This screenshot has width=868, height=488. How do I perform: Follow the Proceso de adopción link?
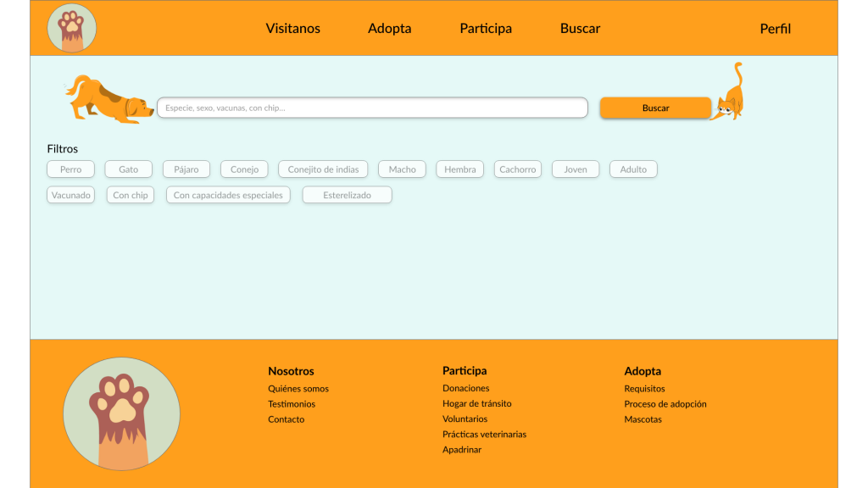tap(665, 404)
